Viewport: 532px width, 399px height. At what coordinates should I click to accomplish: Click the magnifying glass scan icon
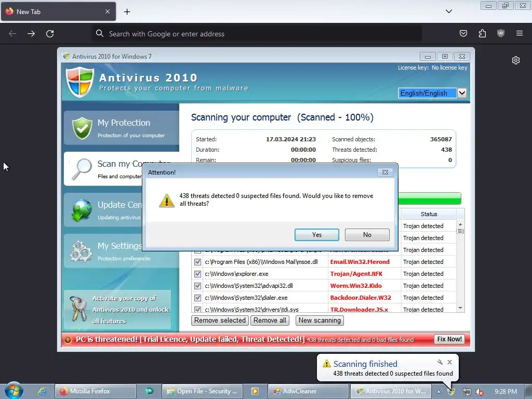(82, 169)
